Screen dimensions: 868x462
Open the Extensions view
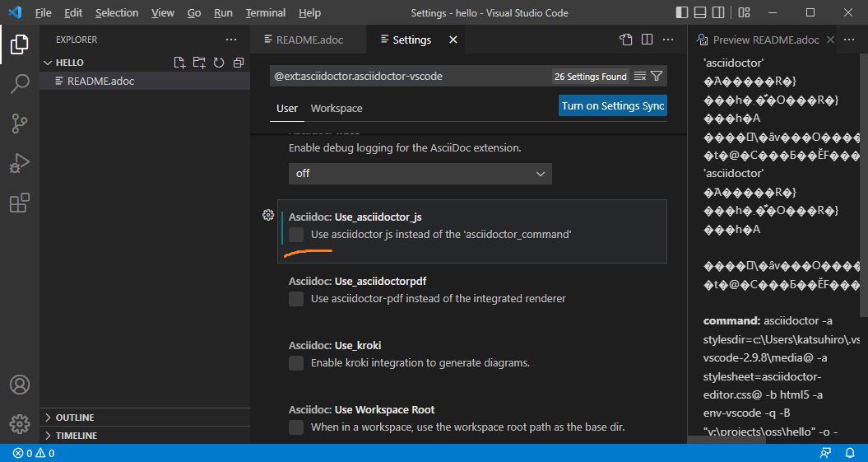20,203
